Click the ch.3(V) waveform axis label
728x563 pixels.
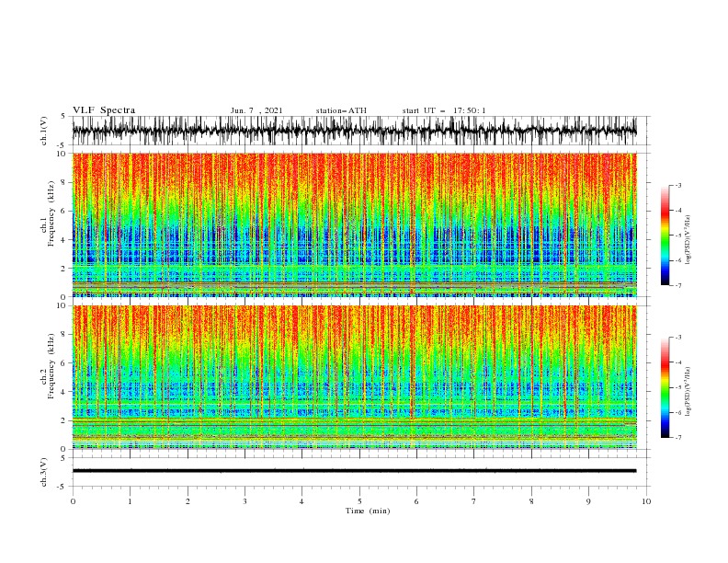point(44,472)
